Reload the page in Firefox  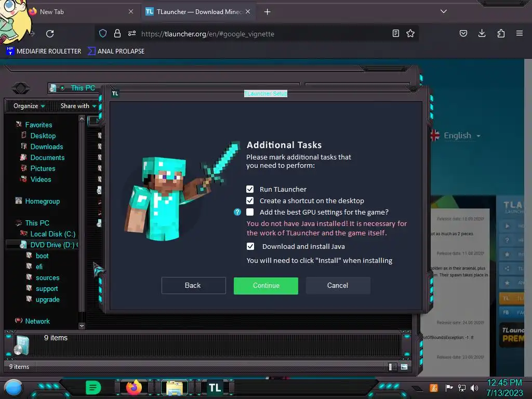tap(50, 34)
